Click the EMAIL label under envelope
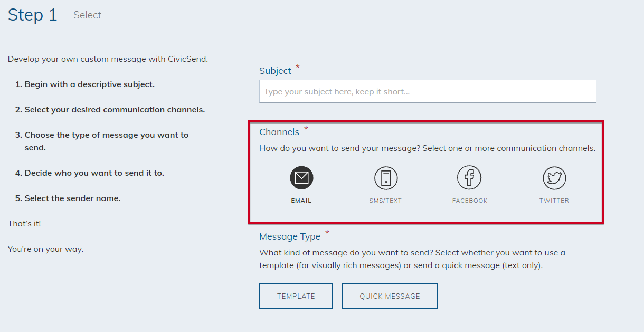Image resolution: width=644 pixels, height=332 pixels. tap(301, 201)
